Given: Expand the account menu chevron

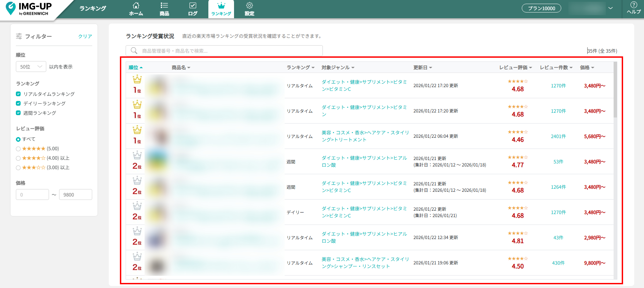Looking at the screenshot, I should coord(610,8).
